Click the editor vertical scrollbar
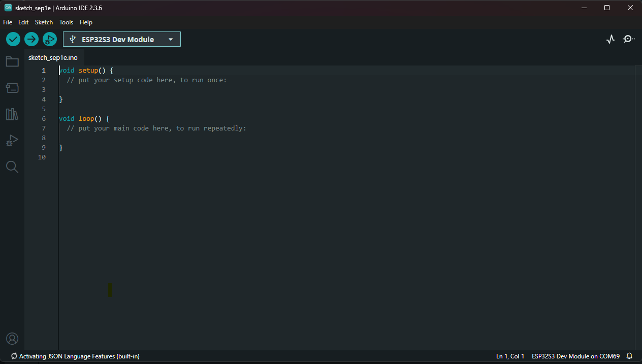The height and width of the screenshot is (364, 642). [x=638, y=208]
